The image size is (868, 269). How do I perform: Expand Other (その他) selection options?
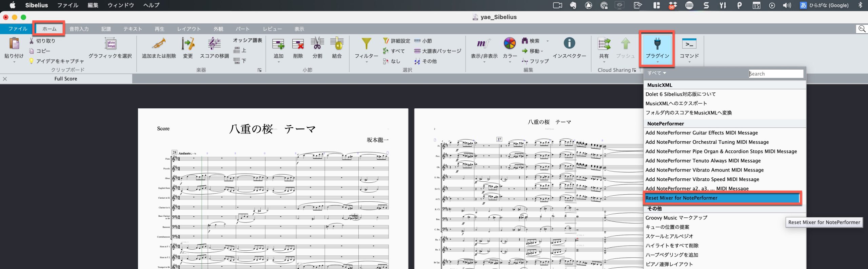coord(426,61)
